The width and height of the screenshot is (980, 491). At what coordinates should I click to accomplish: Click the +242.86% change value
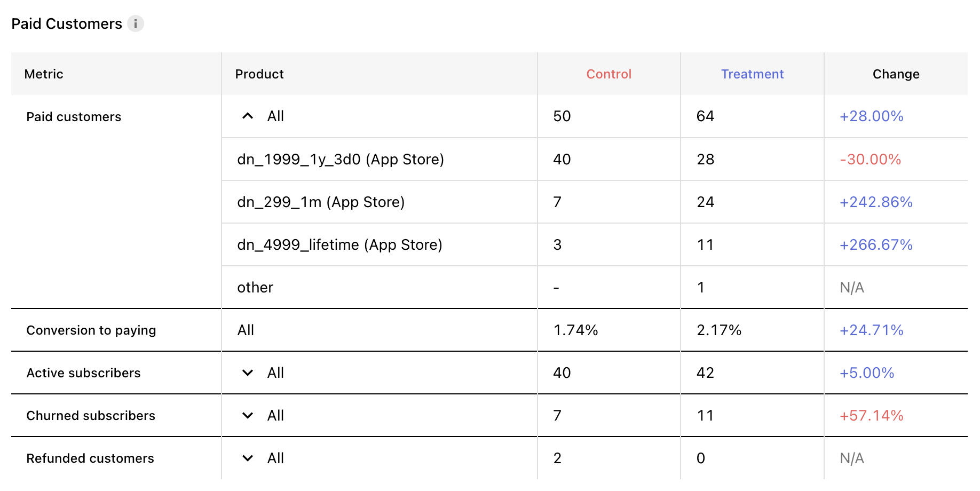[876, 202]
